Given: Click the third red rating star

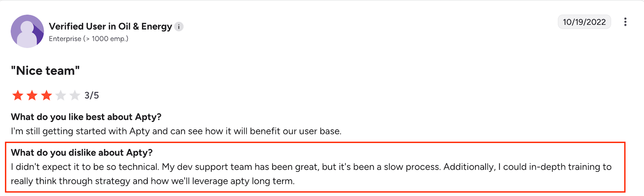Looking at the screenshot, I should coord(46,95).
